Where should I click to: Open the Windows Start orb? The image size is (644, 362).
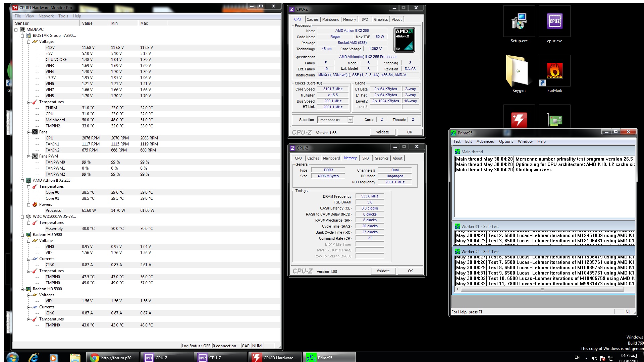click(x=12, y=357)
